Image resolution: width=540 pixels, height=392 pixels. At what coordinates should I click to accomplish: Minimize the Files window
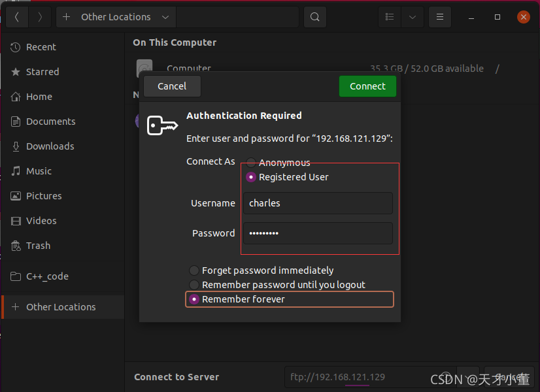(471, 17)
